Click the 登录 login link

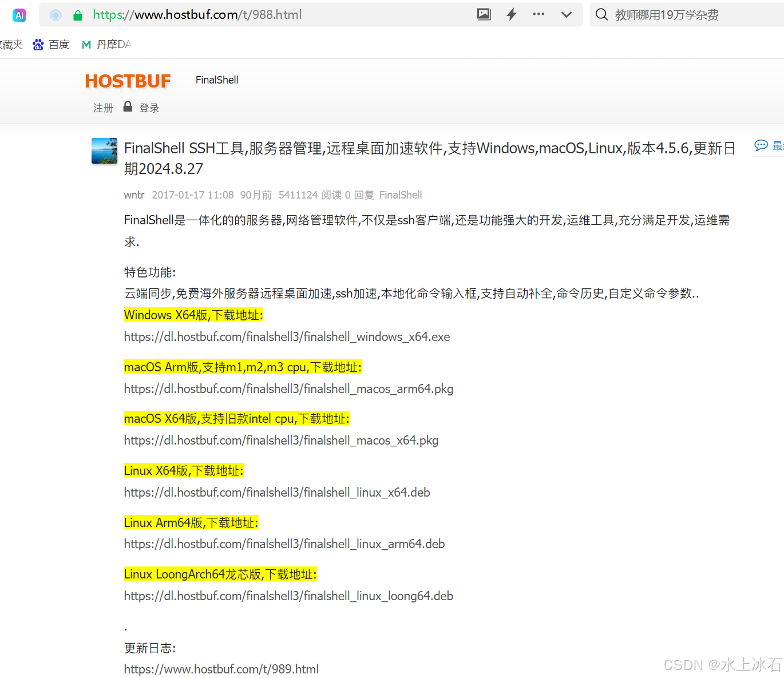pyautogui.click(x=149, y=108)
